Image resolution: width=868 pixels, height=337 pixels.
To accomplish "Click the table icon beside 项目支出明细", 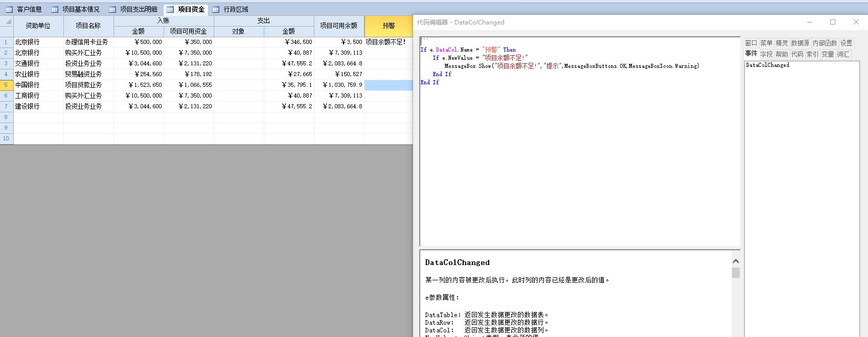I will (112, 9).
